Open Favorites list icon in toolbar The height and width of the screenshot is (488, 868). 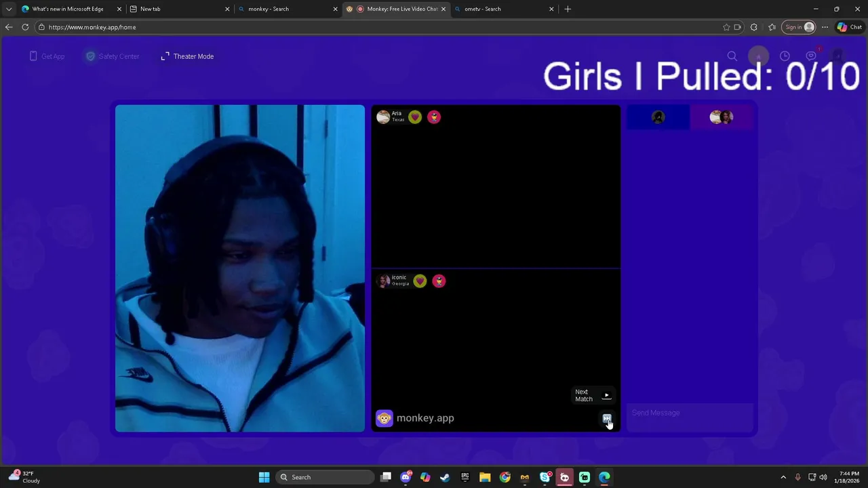point(772,27)
